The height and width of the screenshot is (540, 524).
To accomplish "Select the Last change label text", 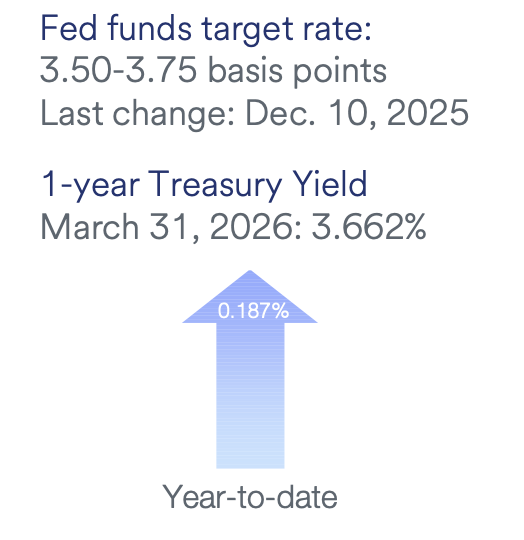I will (138, 113).
